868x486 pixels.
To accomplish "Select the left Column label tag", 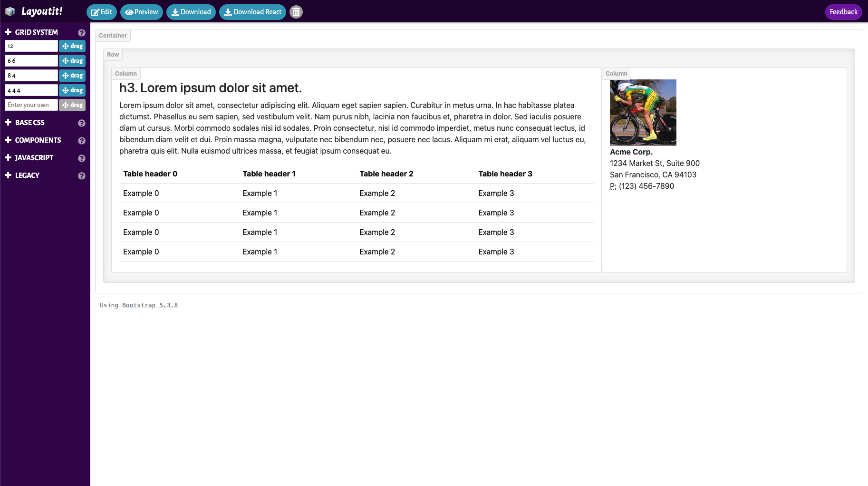I will click(126, 74).
